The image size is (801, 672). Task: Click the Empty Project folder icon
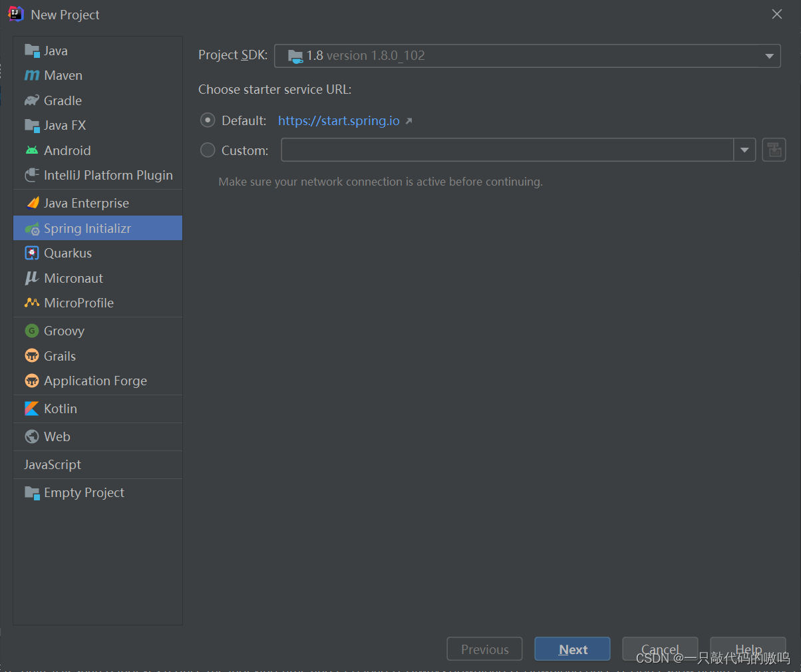click(x=32, y=492)
